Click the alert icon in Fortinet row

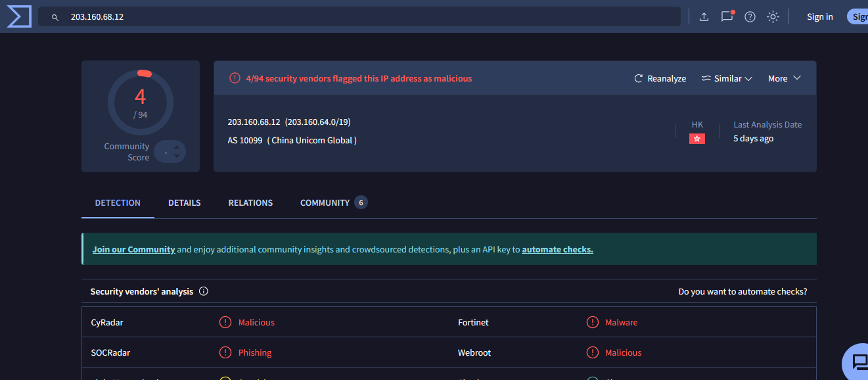point(593,322)
